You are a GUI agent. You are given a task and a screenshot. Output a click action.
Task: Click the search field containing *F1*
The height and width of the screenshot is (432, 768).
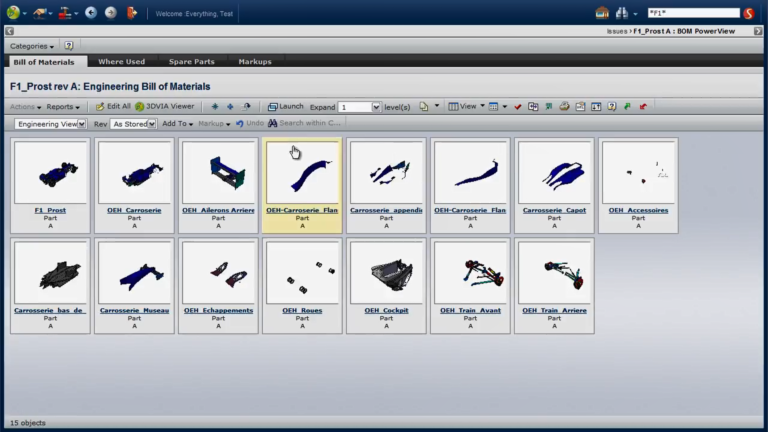pyautogui.click(x=693, y=13)
